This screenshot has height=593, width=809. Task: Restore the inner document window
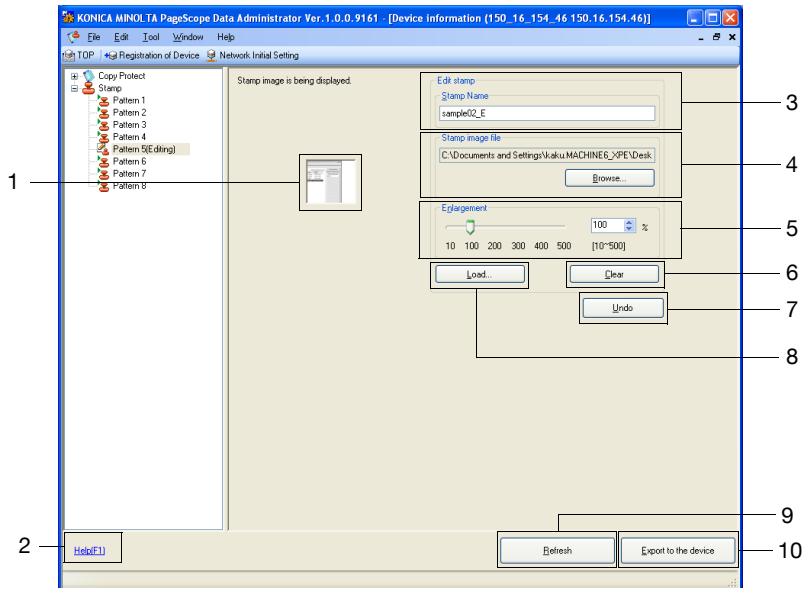tap(716, 37)
